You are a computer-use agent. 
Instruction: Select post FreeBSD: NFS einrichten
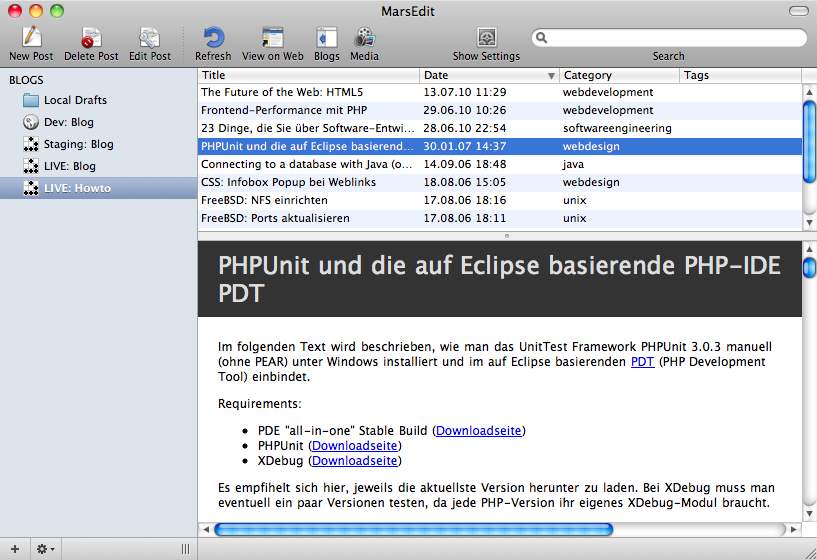click(500, 200)
